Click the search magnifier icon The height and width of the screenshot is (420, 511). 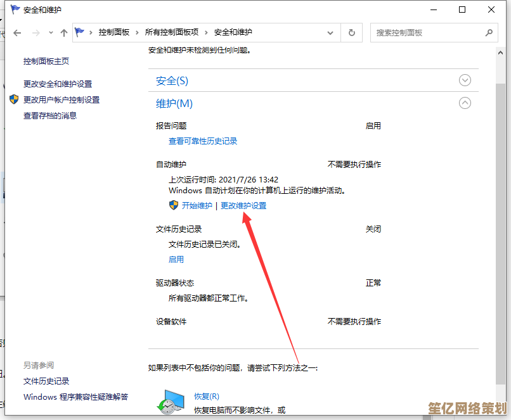pos(489,32)
